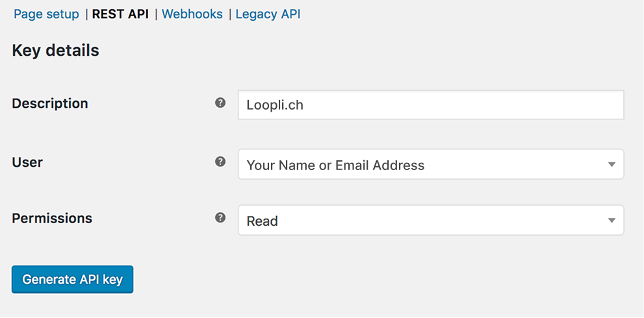Click the Read value in Permissions

pyautogui.click(x=262, y=221)
